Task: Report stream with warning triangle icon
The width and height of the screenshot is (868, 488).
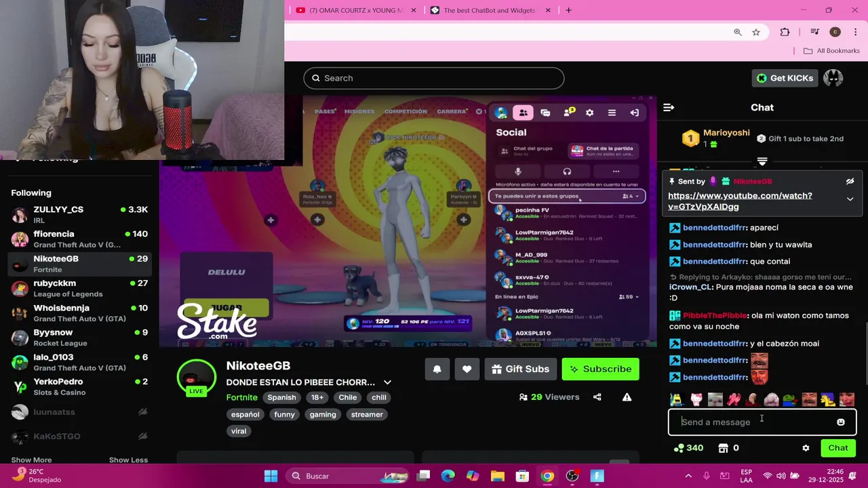Action: [627, 397]
